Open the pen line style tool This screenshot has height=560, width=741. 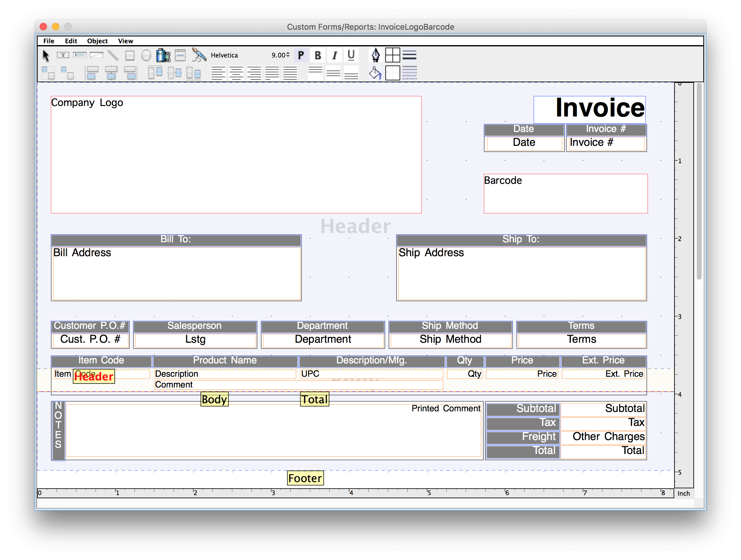pyautogui.click(x=375, y=55)
